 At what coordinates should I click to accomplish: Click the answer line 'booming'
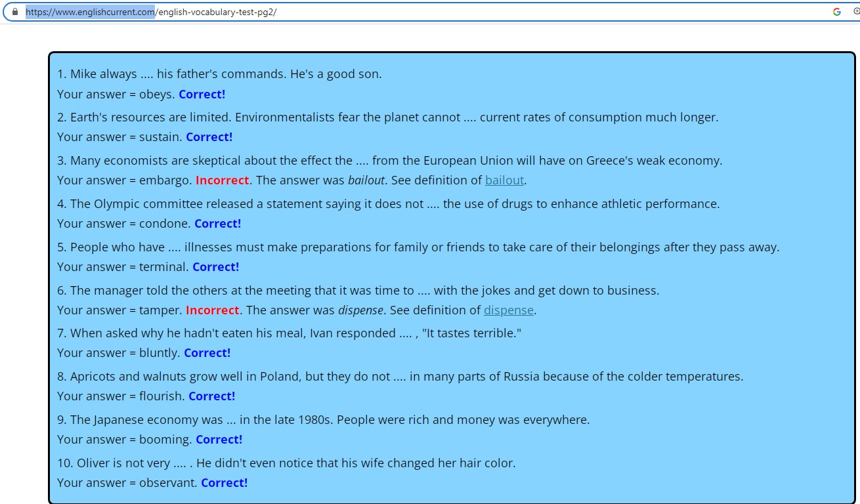click(x=150, y=440)
